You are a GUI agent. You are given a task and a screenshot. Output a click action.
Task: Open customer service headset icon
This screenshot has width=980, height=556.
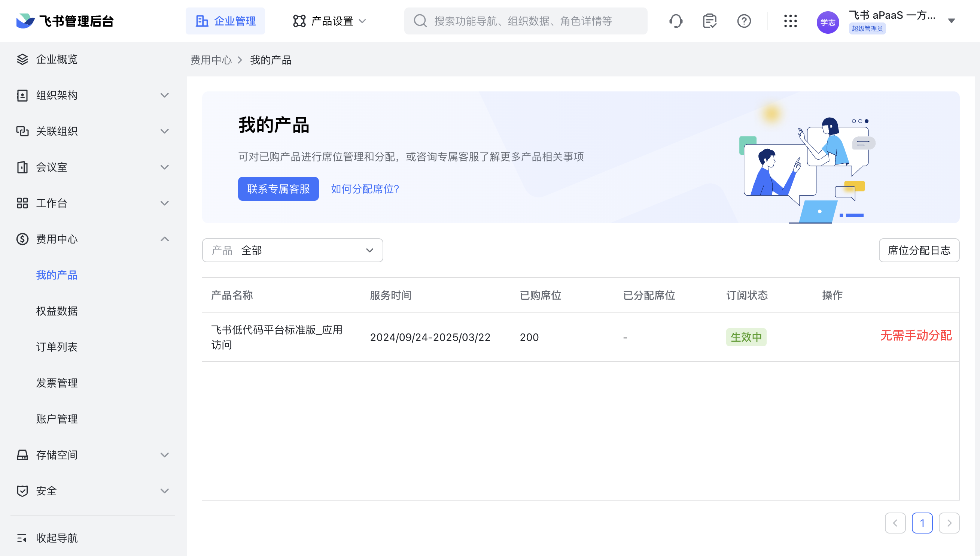pos(676,21)
